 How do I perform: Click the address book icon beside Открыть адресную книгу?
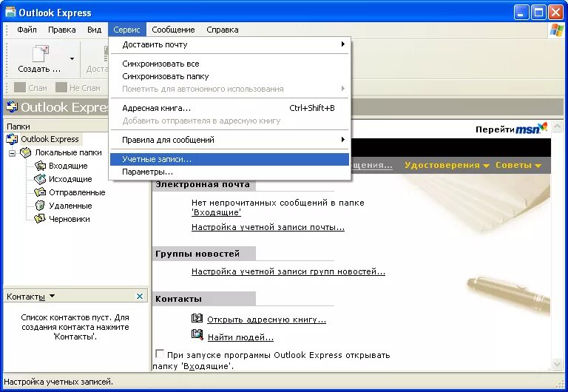(x=197, y=319)
